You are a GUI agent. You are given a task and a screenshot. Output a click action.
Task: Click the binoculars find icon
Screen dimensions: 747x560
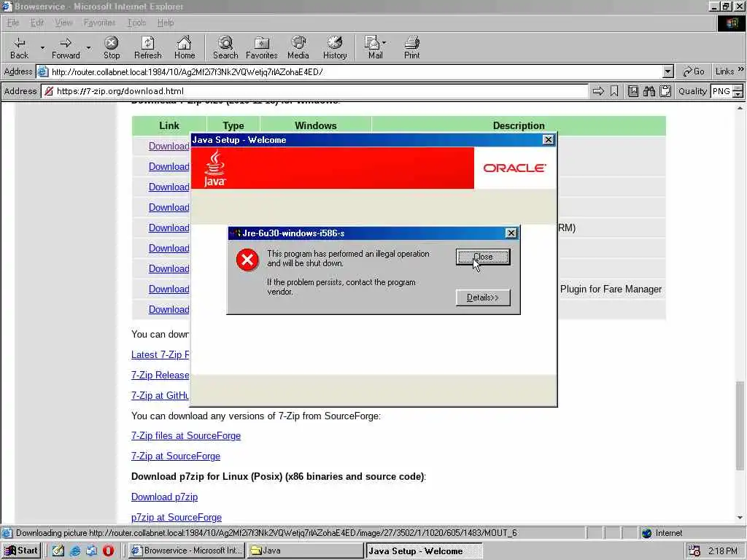649,91
